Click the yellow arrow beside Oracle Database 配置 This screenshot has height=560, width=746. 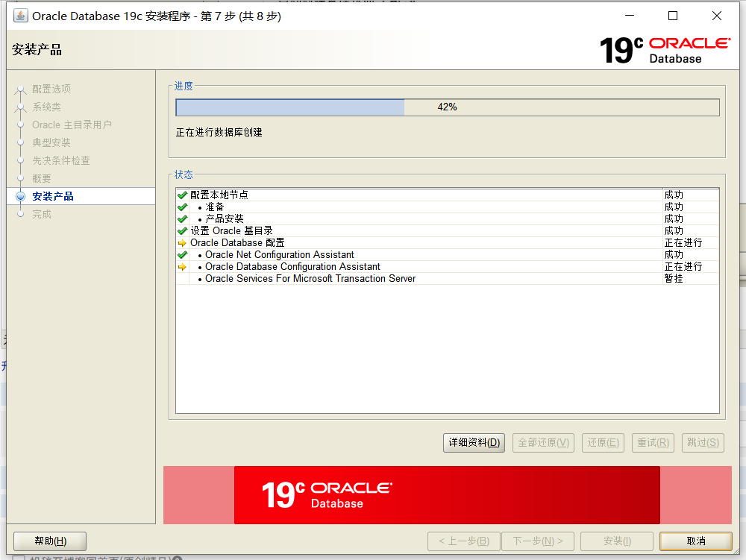182,243
